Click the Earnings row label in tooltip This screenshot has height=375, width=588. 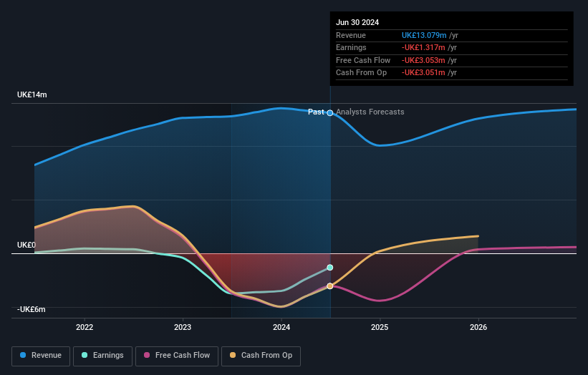[351, 47]
